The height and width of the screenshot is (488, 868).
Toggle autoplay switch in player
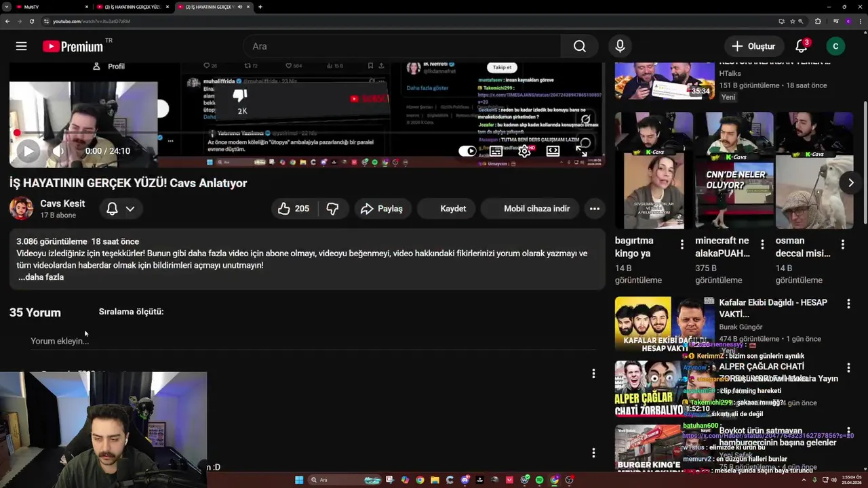coord(467,151)
